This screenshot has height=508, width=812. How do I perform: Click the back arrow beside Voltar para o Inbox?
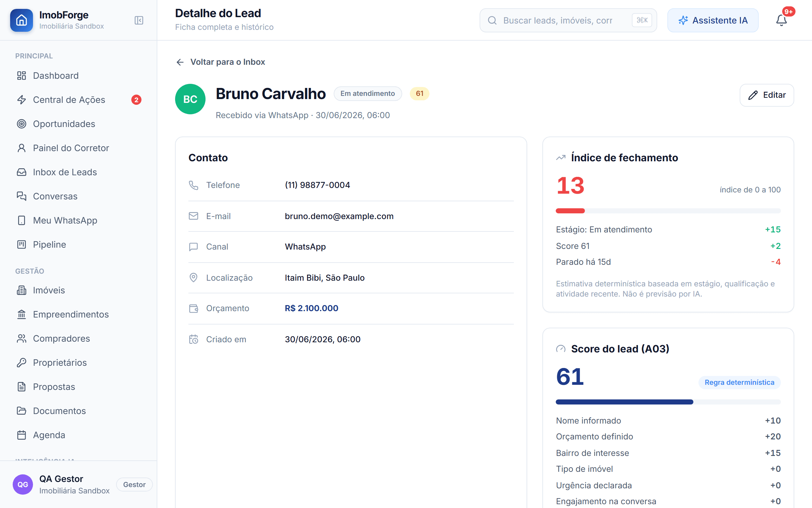(x=180, y=62)
